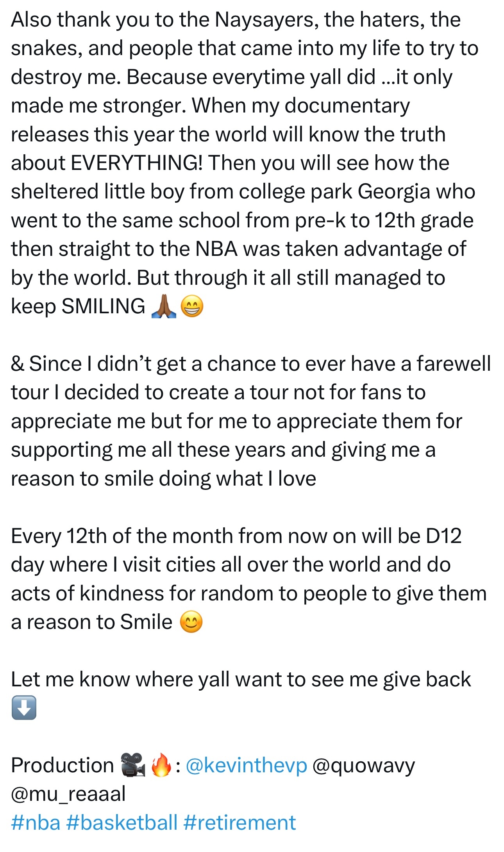Click the @quowavy mention
The image size is (504, 852).
pos(363,766)
